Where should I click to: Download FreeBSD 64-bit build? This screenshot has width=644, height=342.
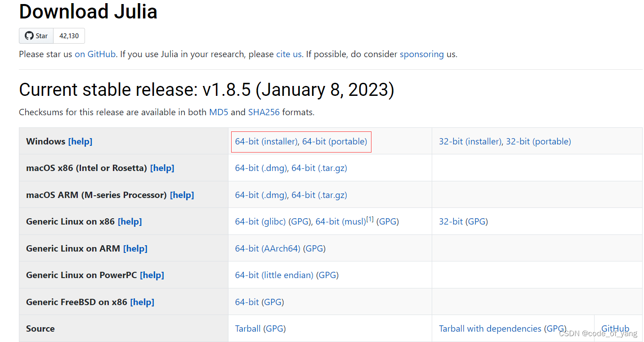click(247, 302)
